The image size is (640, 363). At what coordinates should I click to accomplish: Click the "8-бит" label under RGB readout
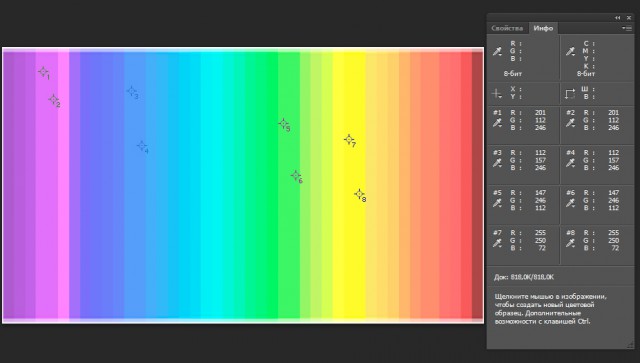(x=513, y=74)
